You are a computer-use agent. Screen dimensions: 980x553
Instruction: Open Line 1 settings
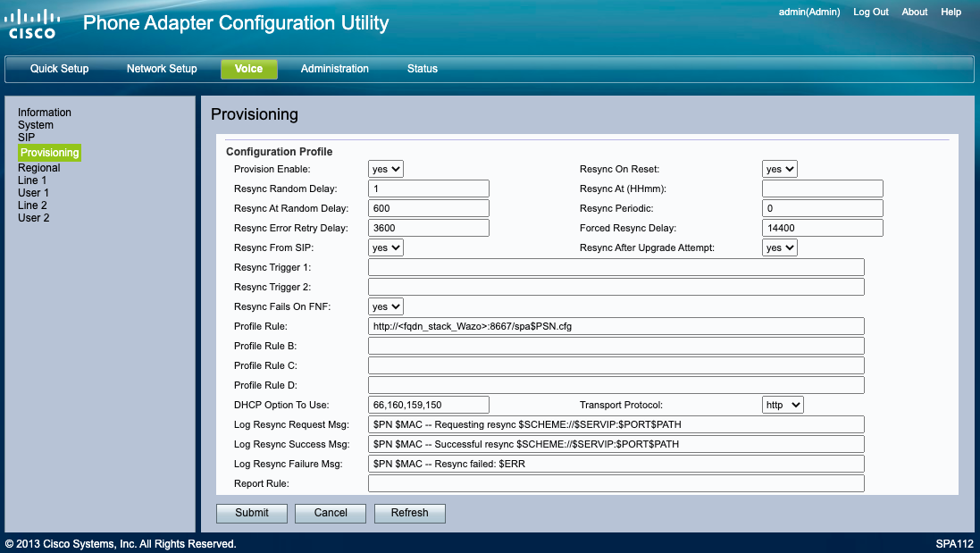tap(32, 180)
